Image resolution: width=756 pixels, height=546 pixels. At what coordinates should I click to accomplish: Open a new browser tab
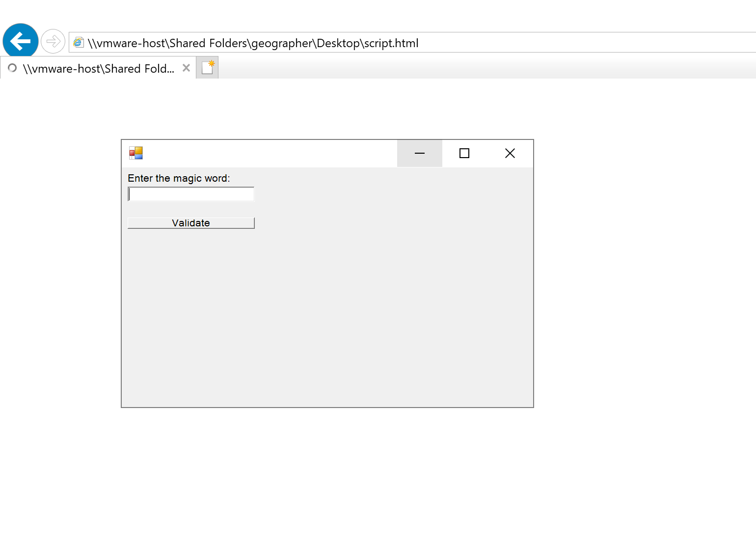click(207, 67)
